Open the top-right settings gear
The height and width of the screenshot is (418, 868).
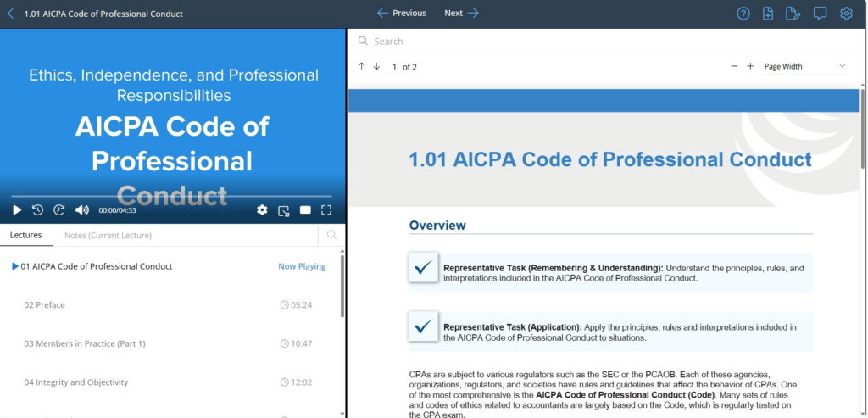click(846, 14)
